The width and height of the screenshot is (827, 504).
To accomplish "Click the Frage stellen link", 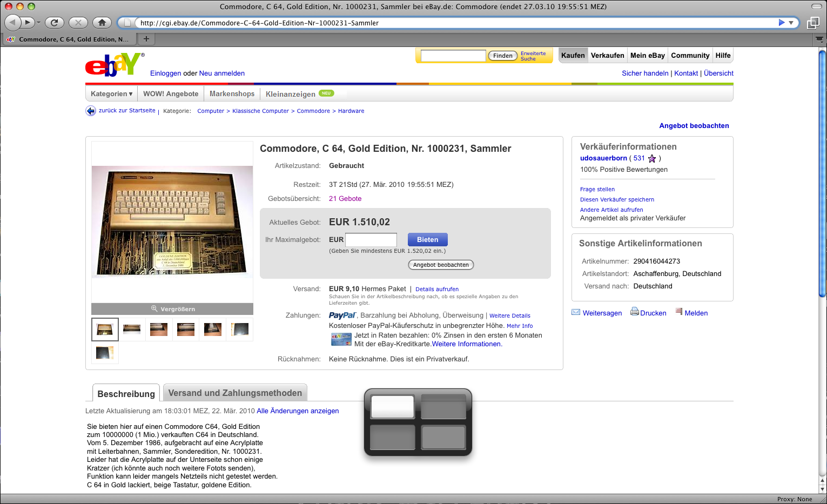I will (597, 189).
